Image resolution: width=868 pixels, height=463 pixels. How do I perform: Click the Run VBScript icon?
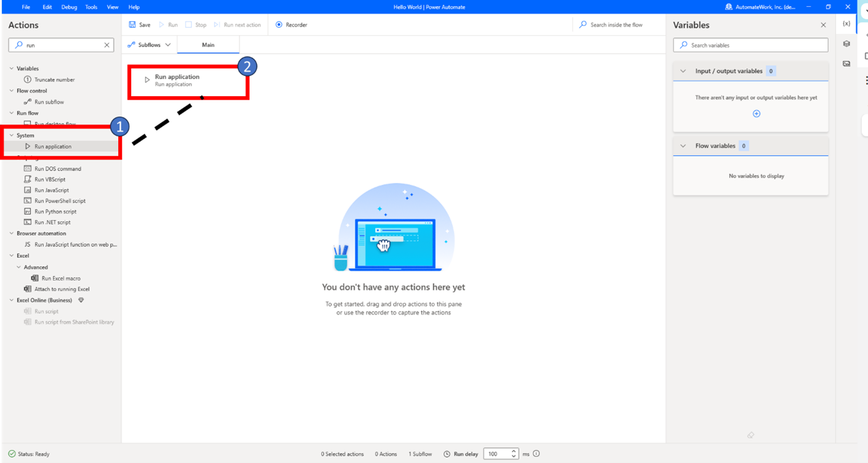(x=27, y=179)
